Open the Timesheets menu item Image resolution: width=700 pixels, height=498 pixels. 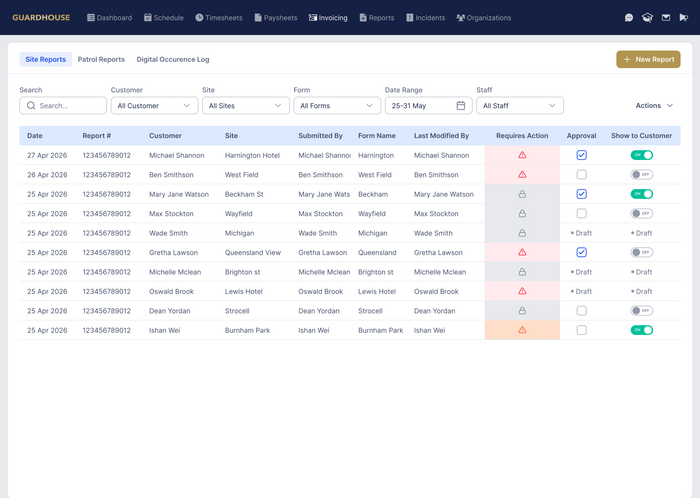219,18
